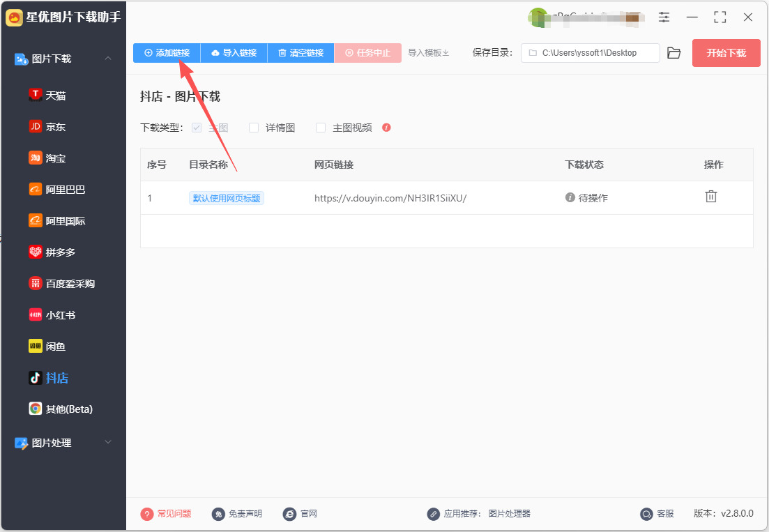Click the version v2.8.0.0 text
The width and height of the screenshot is (769, 532).
click(724, 513)
